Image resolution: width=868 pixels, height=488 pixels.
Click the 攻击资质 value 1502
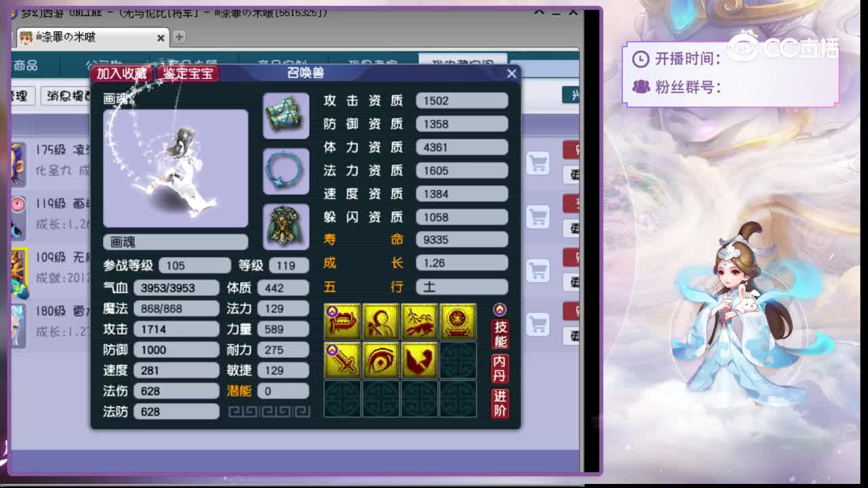(462, 100)
